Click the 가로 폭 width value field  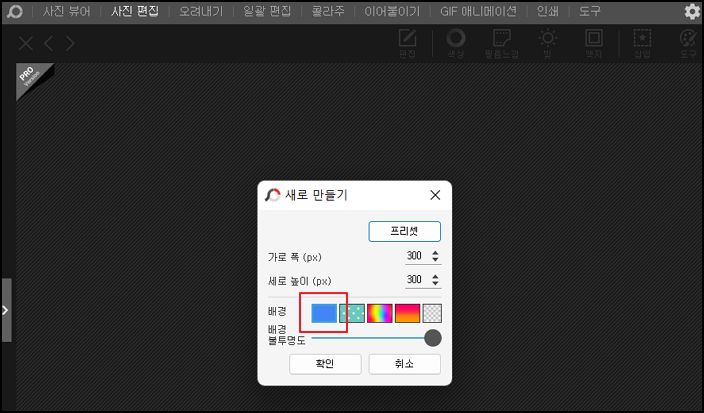tap(417, 256)
